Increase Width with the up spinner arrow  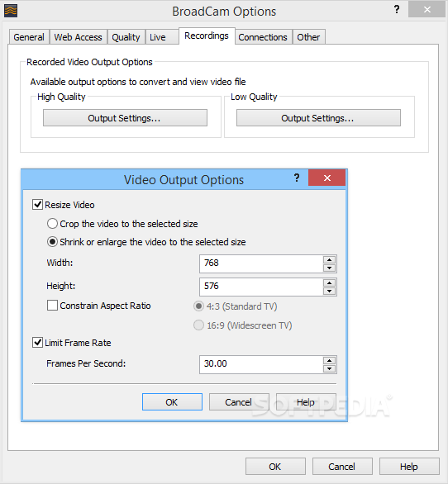pos(329,260)
